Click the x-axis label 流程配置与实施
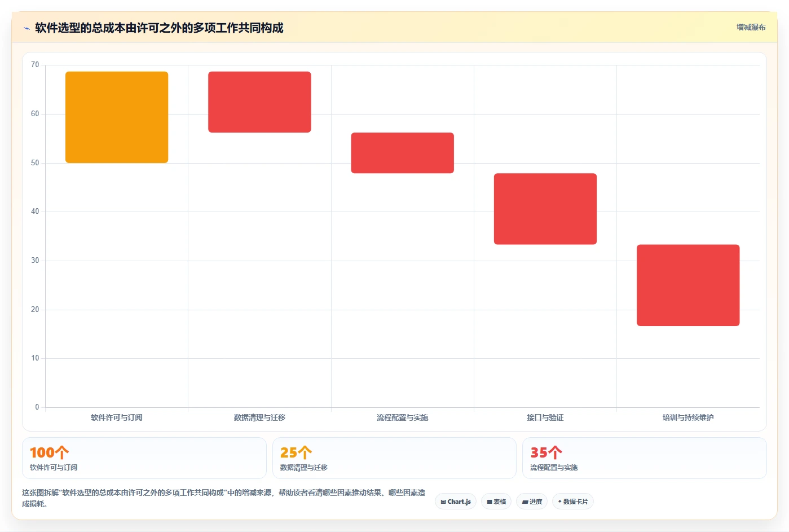This screenshot has width=789, height=532. (x=403, y=417)
